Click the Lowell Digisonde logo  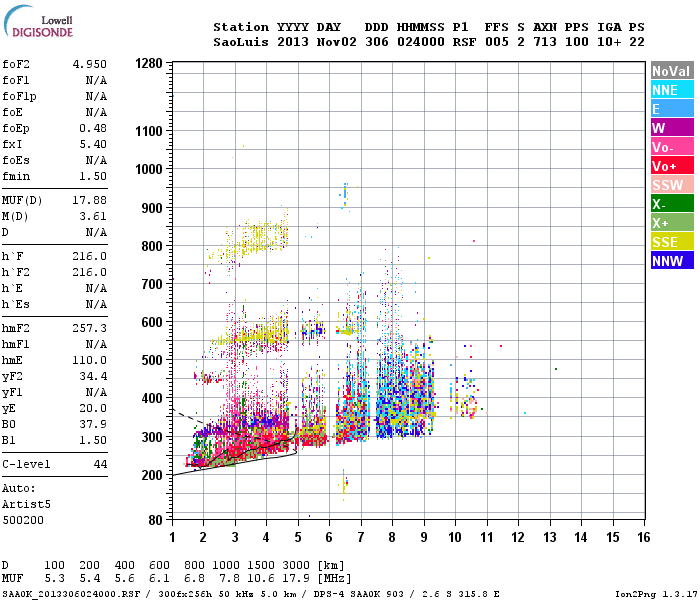pyautogui.click(x=38, y=21)
